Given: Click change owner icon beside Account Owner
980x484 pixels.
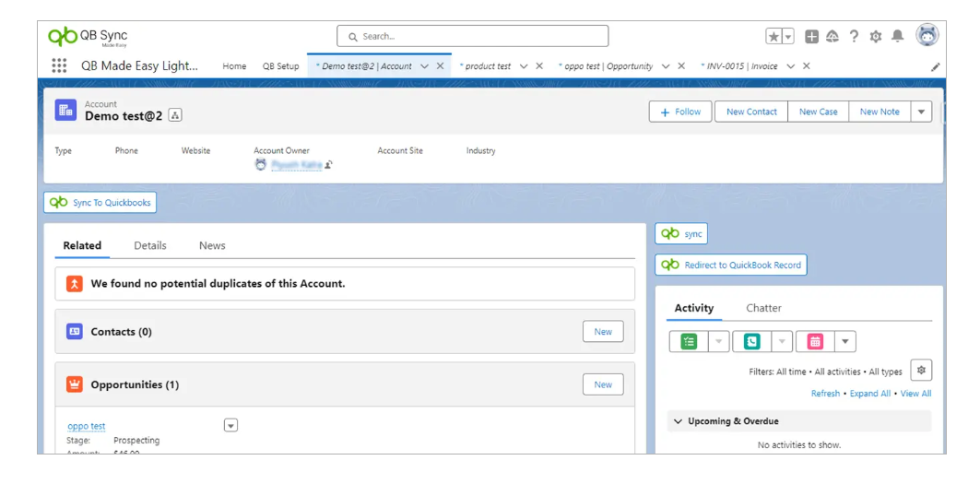Looking at the screenshot, I should click(x=329, y=164).
